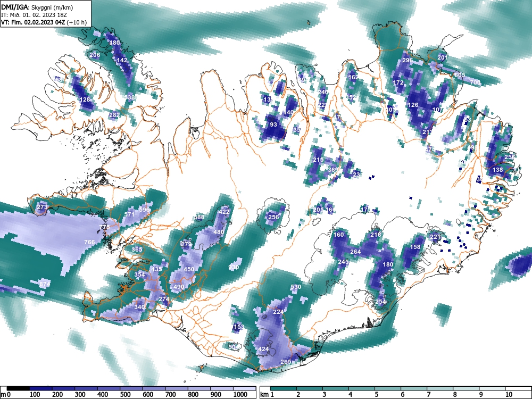Click the visibility value '766' on the map
Viewport: 532px width, 399px height.
click(x=89, y=242)
